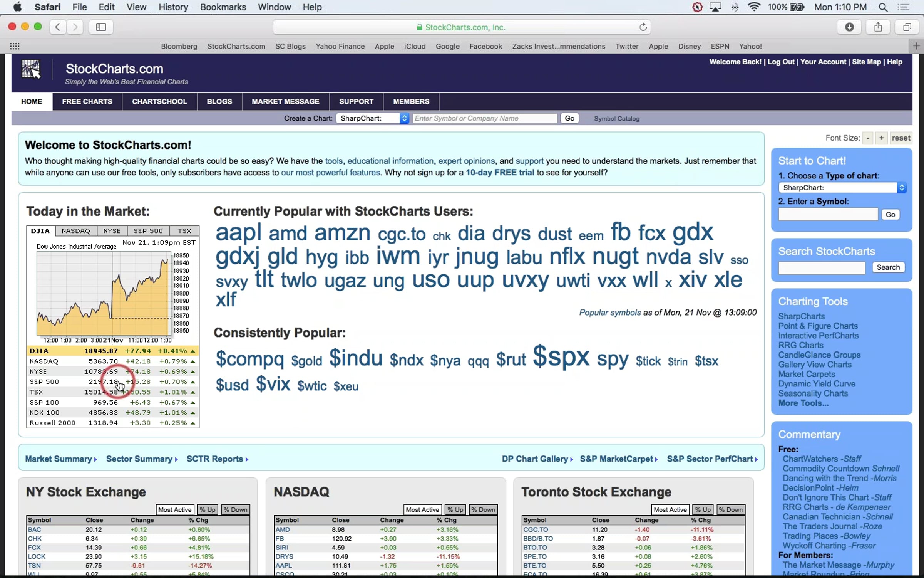Click the Bluetooth icon in menu bar
The image size is (924, 578).
[x=735, y=7]
